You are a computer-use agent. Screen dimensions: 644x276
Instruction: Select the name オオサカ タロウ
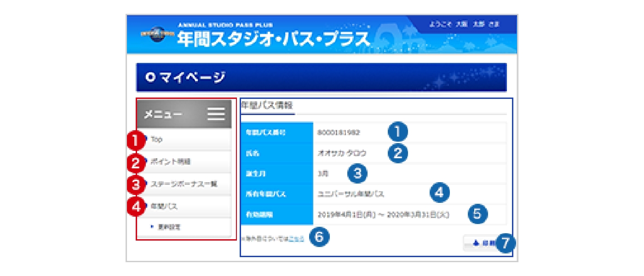(x=343, y=153)
